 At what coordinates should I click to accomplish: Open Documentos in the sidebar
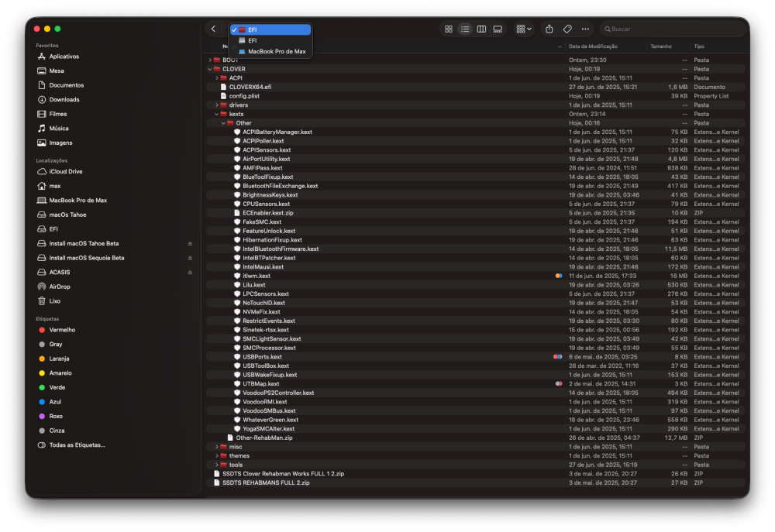pyautogui.click(x=66, y=85)
